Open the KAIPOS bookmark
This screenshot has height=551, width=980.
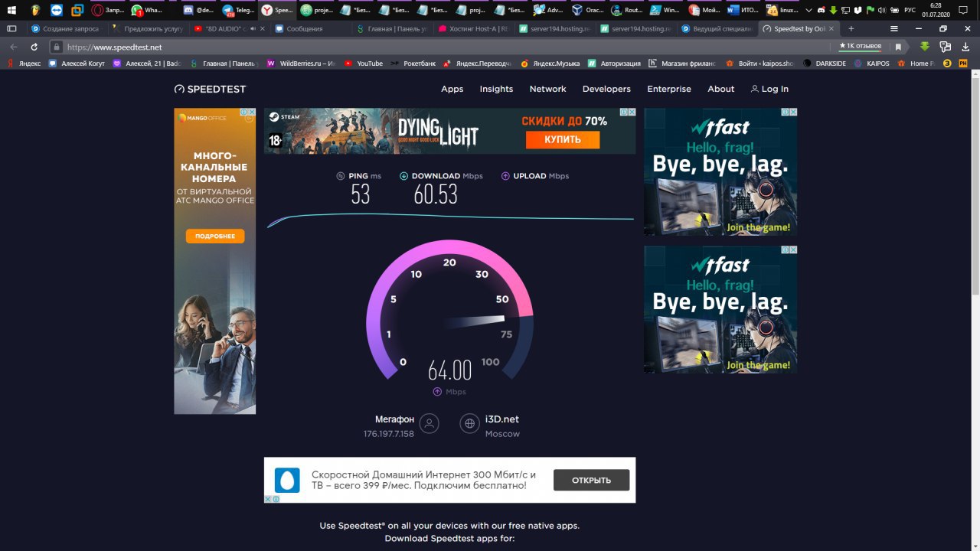click(872, 64)
